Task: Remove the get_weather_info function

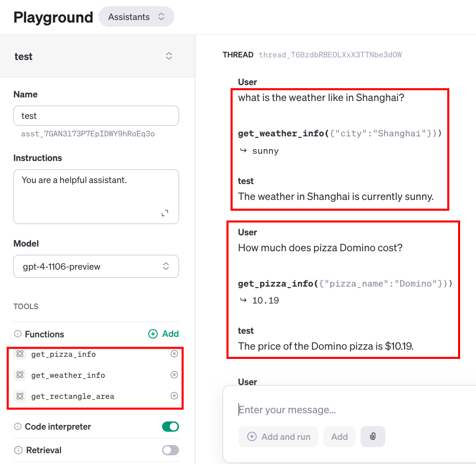Action: [x=174, y=375]
